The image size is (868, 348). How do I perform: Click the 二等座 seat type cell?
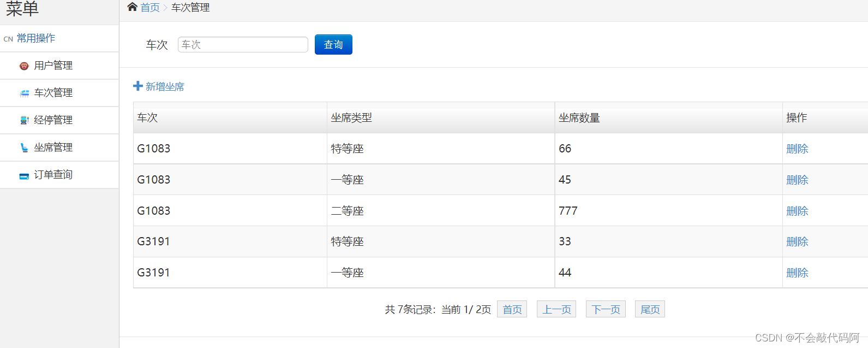441,211
